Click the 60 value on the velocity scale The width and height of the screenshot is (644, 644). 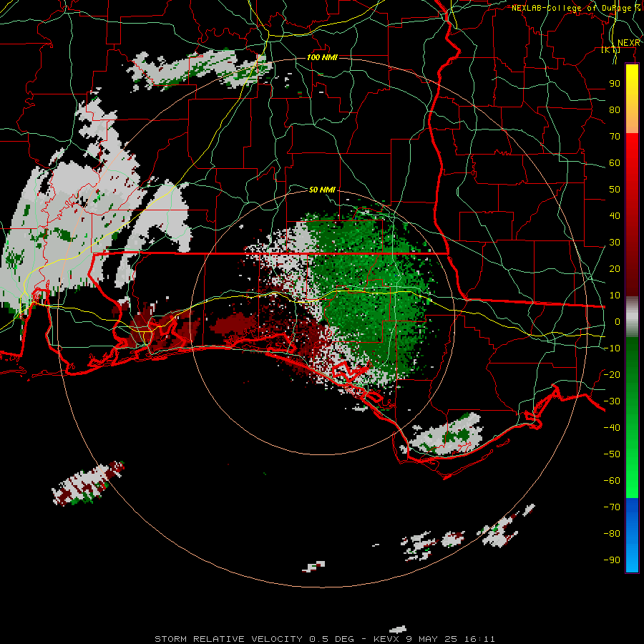point(615,163)
